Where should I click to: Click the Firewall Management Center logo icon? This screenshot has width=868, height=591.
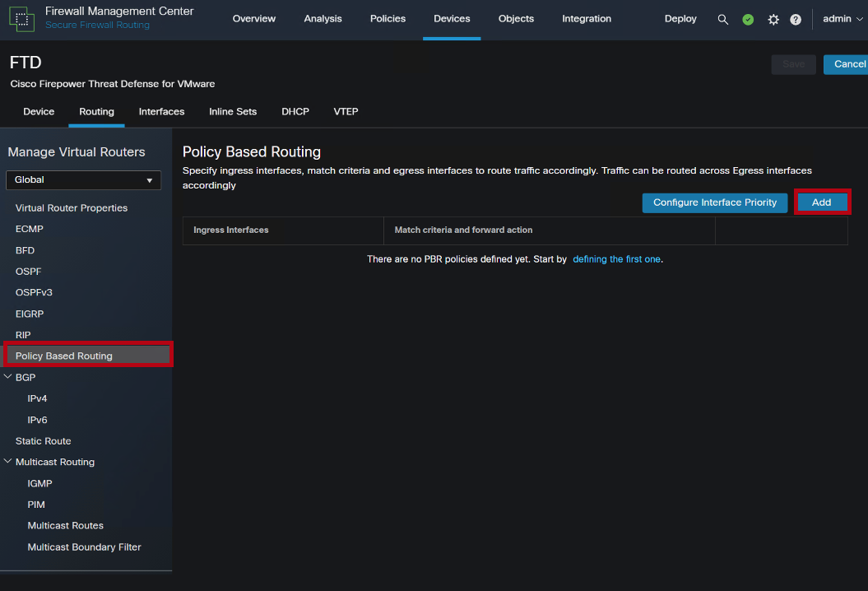[21, 20]
